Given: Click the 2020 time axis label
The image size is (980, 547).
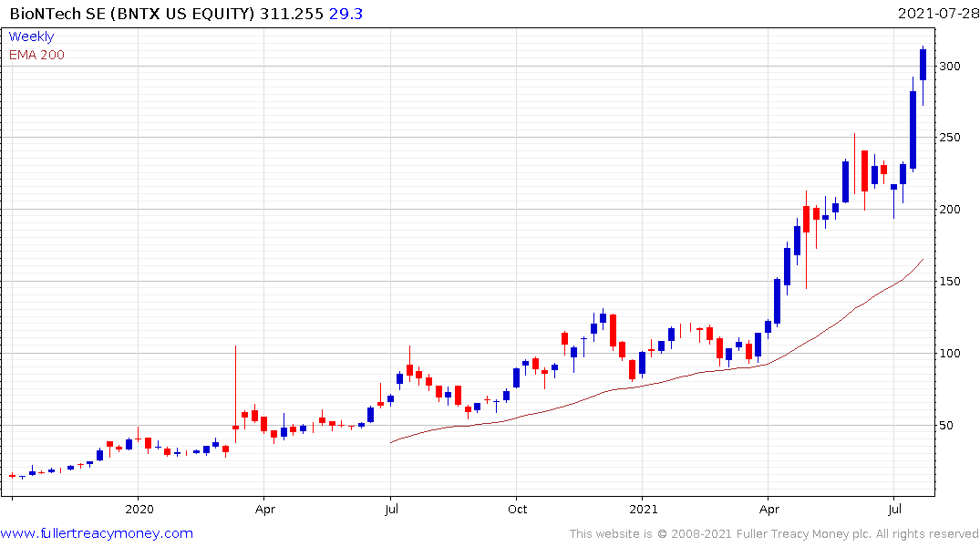Looking at the screenshot, I should [x=139, y=509].
